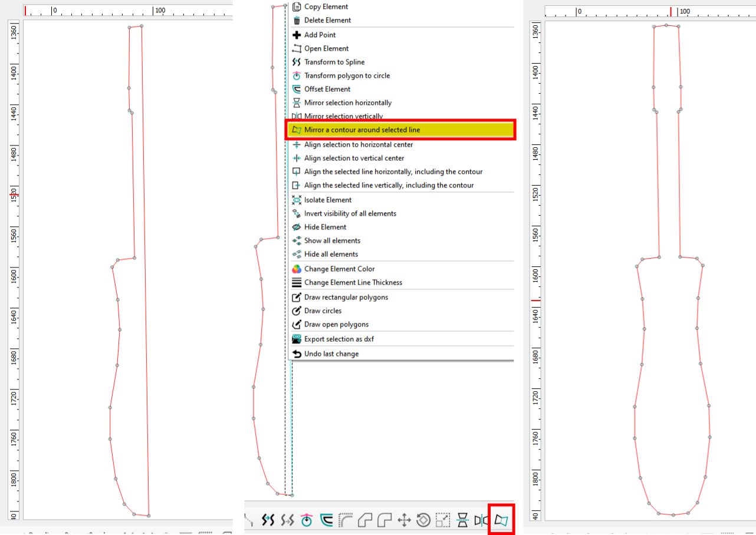Click Mirror contour around line toolbar icon
Screen dimensions: 756x535
(501, 520)
